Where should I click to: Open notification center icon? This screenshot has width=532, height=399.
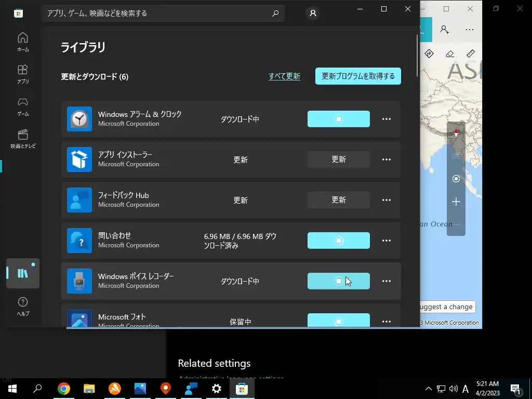[x=516, y=389]
